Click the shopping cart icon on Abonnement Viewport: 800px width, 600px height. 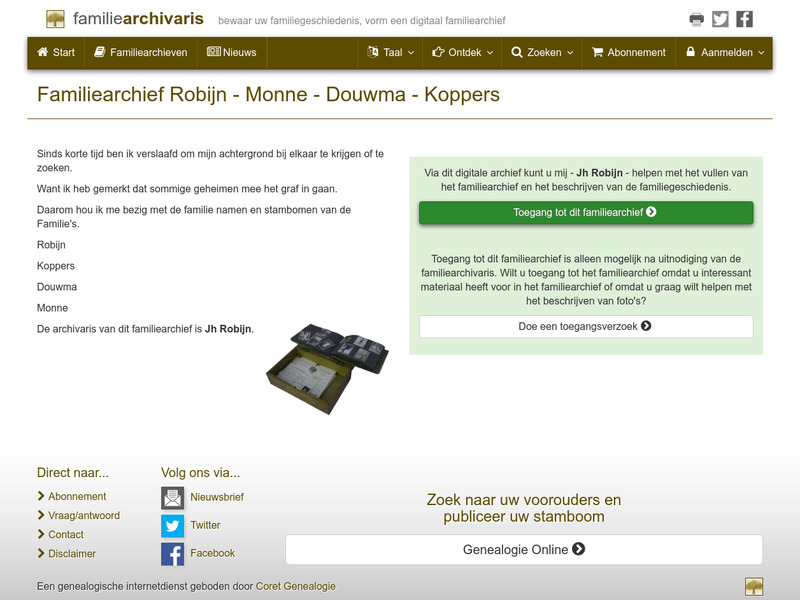(x=598, y=51)
